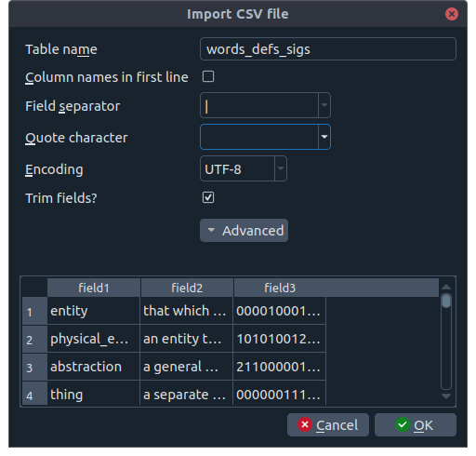The width and height of the screenshot is (476, 456).
Task: Click the '000000111…' cell
Action: (279, 394)
